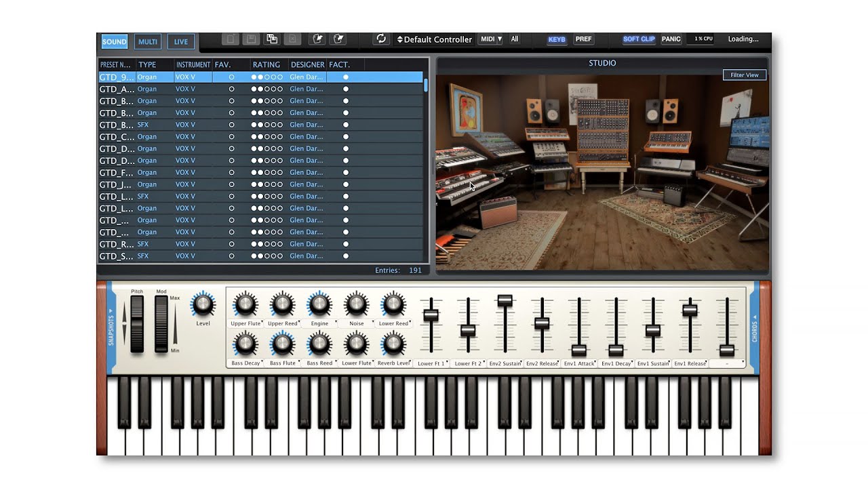Toggle favorite circle for GTD_C preset
The width and height of the screenshot is (868, 488).
[x=231, y=137]
